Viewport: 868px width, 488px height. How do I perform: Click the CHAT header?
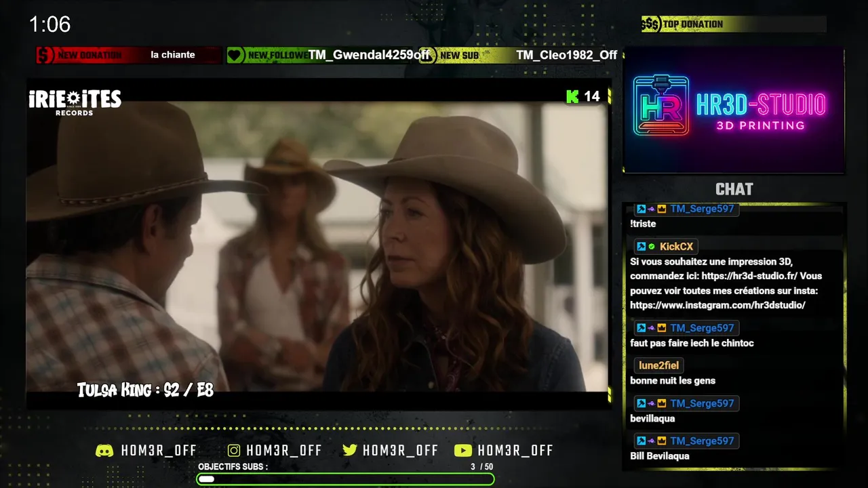click(x=734, y=189)
